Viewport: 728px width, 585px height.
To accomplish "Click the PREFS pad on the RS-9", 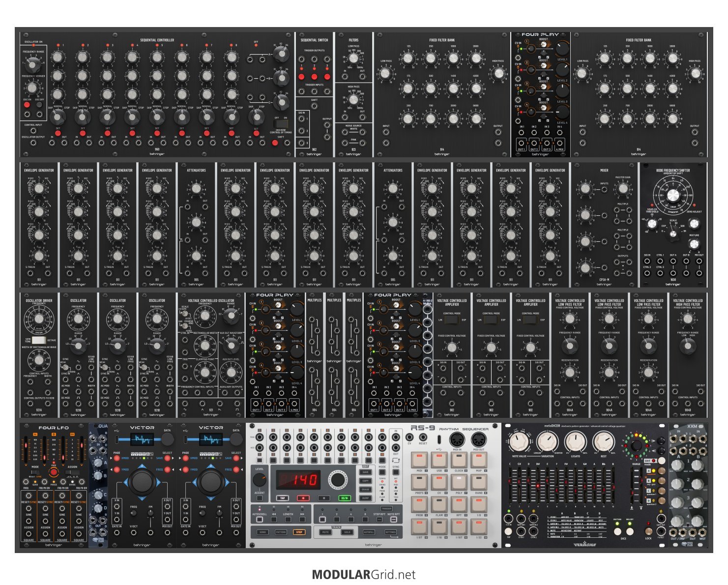I will (419, 482).
